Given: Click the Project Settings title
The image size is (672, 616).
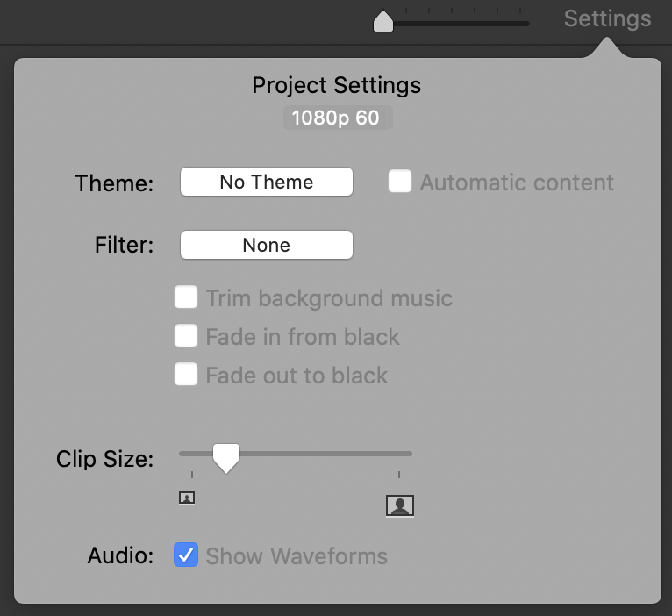Looking at the screenshot, I should [337, 86].
